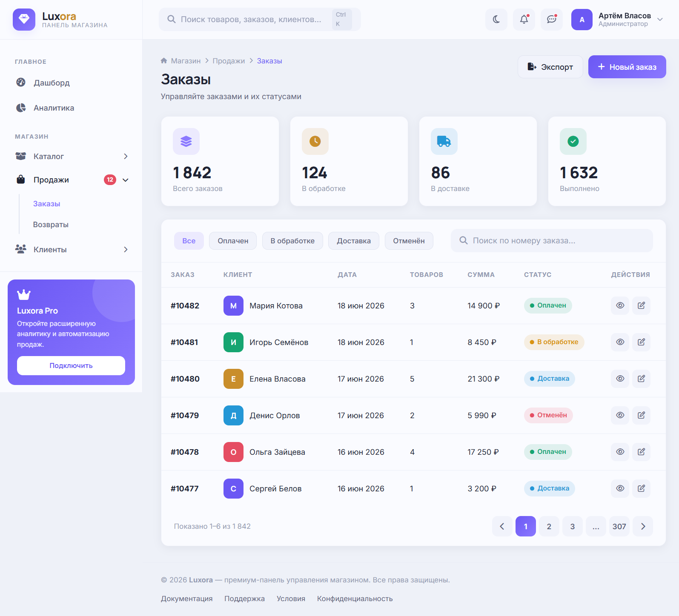Expand the Клиенты menu chevron
Image resolution: width=679 pixels, height=616 pixels.
tap(126, 250)
